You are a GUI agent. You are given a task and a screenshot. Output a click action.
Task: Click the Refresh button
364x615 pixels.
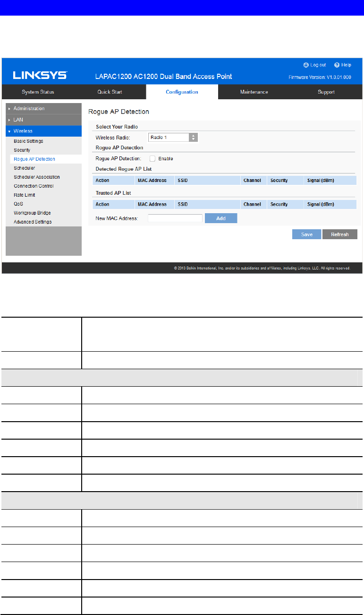340,234
